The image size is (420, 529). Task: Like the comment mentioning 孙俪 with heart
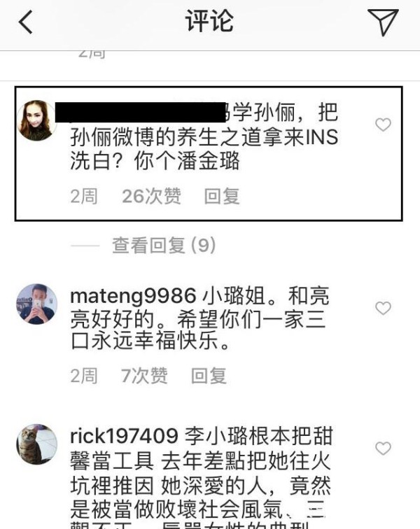click(383, 125)
